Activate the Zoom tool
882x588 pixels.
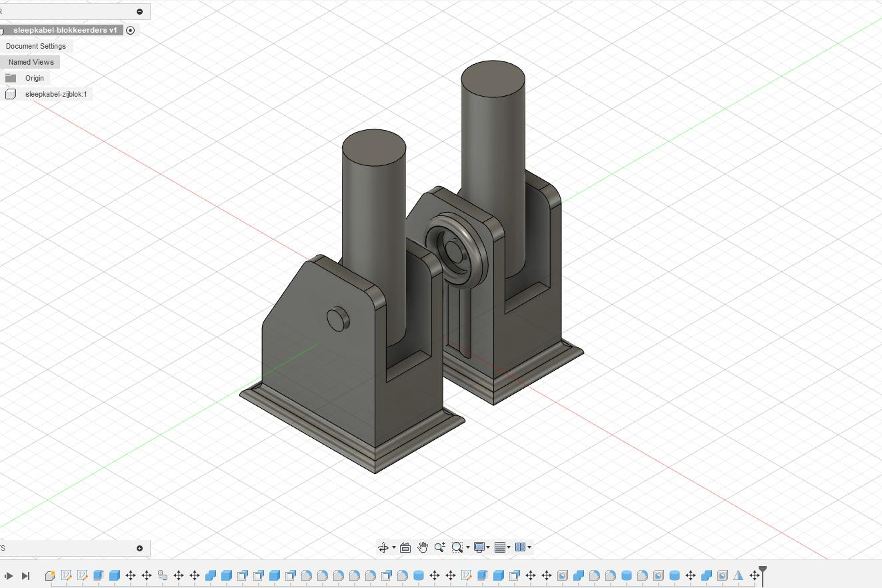[x=439, y=547]
